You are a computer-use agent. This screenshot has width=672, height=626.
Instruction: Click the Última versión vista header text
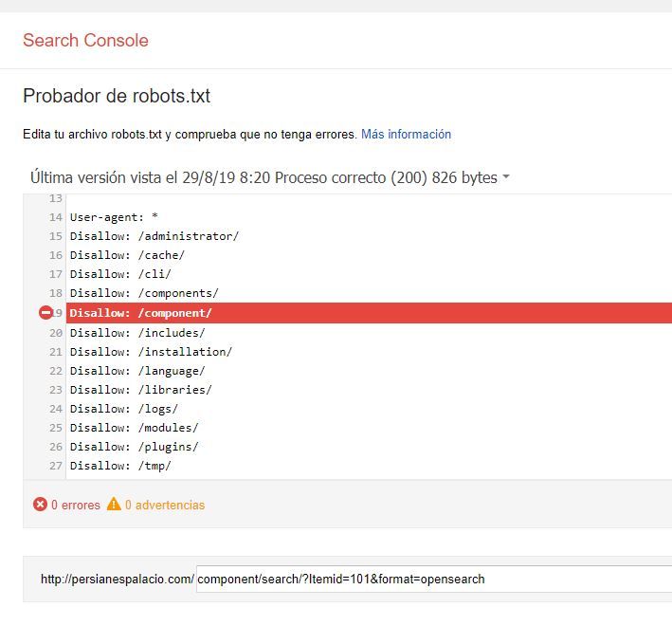point(263,177)
